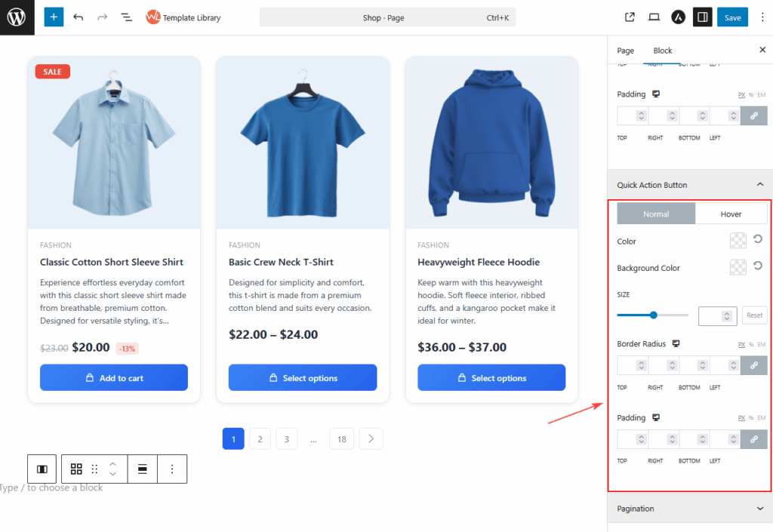Screen dimensions: 773x532
Task: Toggle the desktop preview device icon
Action: [654, 17]
